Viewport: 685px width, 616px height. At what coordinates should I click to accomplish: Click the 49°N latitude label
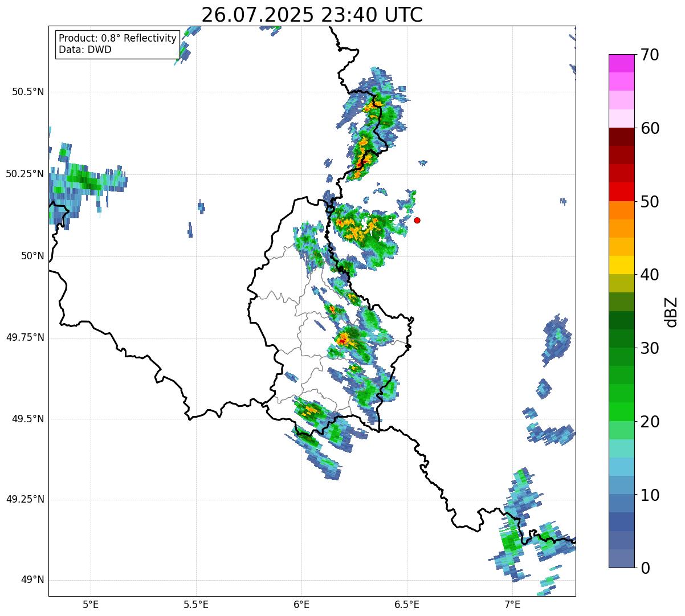pyautogui.click(x=32, y=580)
